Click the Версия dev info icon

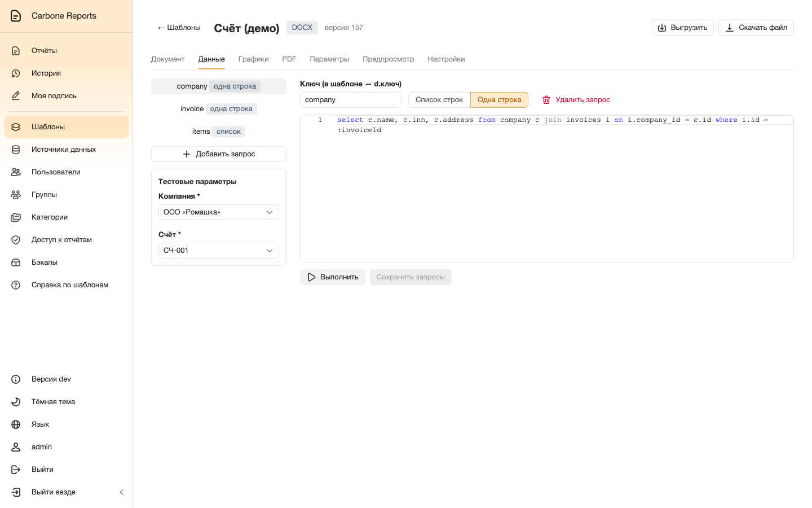click(x=16, y=379)
